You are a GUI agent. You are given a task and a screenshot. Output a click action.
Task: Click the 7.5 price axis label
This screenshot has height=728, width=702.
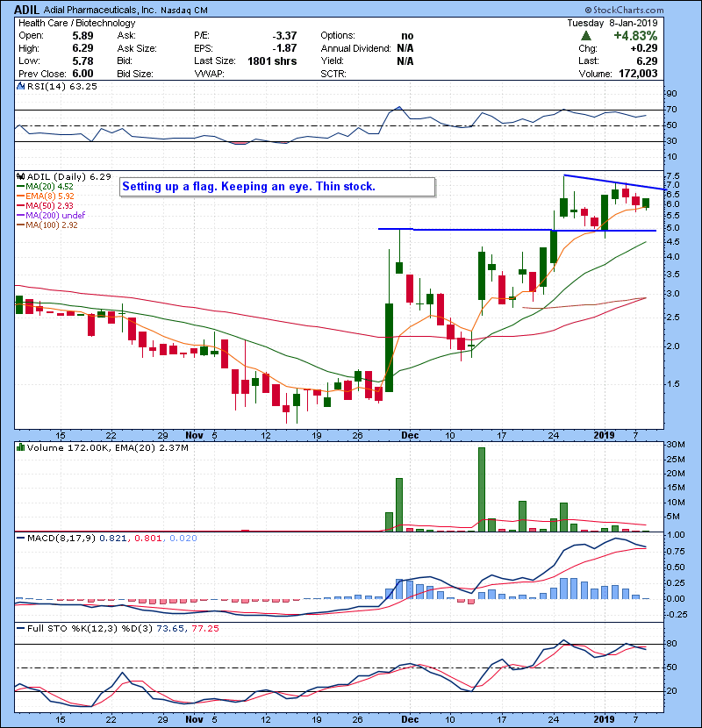673,176
